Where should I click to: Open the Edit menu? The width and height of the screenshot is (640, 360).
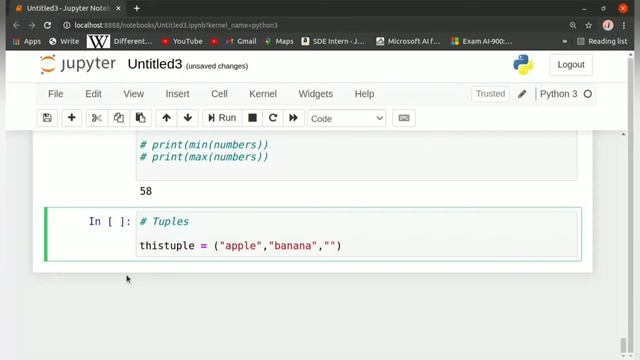pyautogui.click(x=93, y=94)
